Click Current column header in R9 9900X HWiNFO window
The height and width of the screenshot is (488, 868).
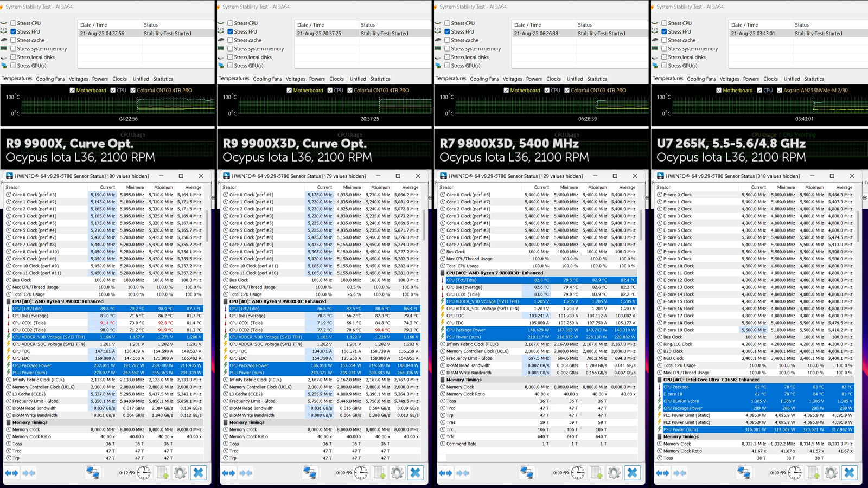107,187
